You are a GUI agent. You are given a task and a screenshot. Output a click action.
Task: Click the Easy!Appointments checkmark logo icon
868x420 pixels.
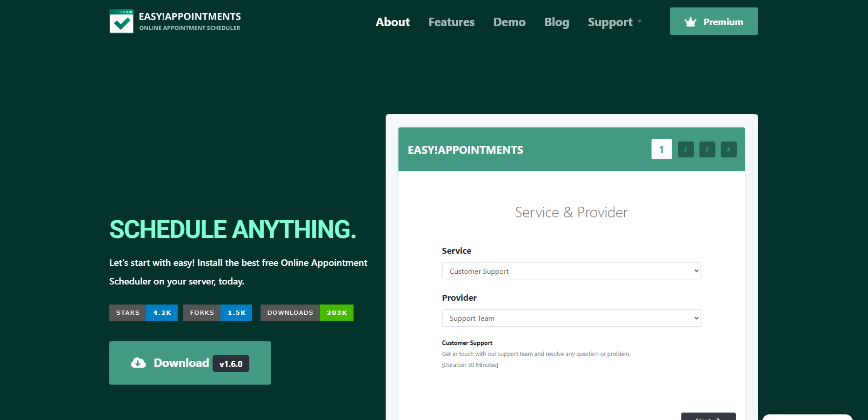(121, 21)
